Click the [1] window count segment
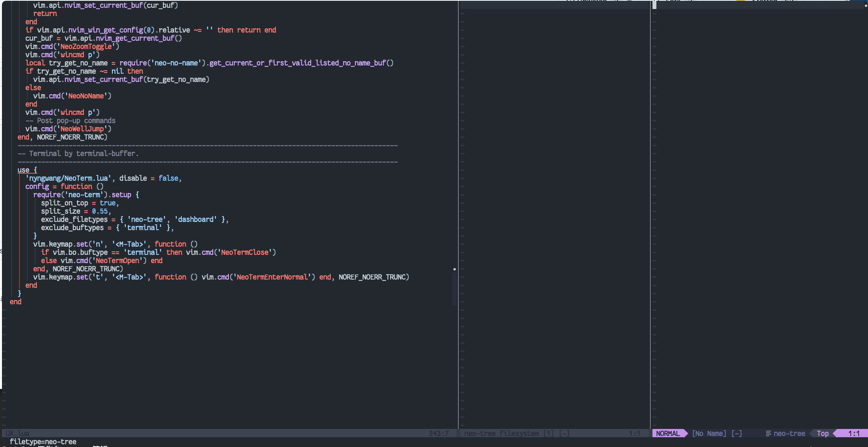Screen dimensions: 868x447 [x=548, y=433]
